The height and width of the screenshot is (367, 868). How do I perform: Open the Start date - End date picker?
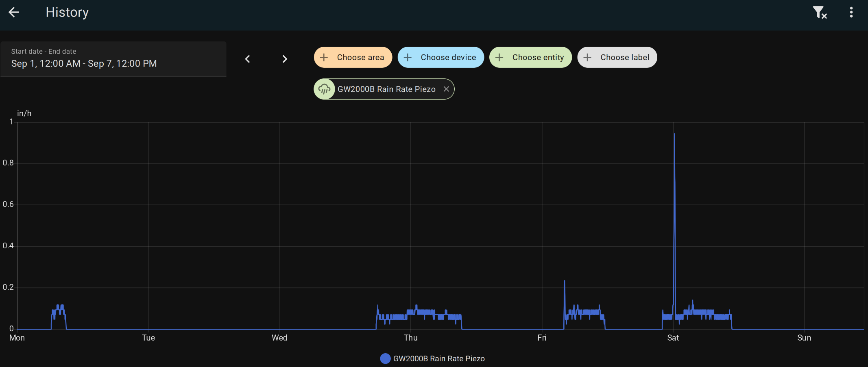(113, 59)
